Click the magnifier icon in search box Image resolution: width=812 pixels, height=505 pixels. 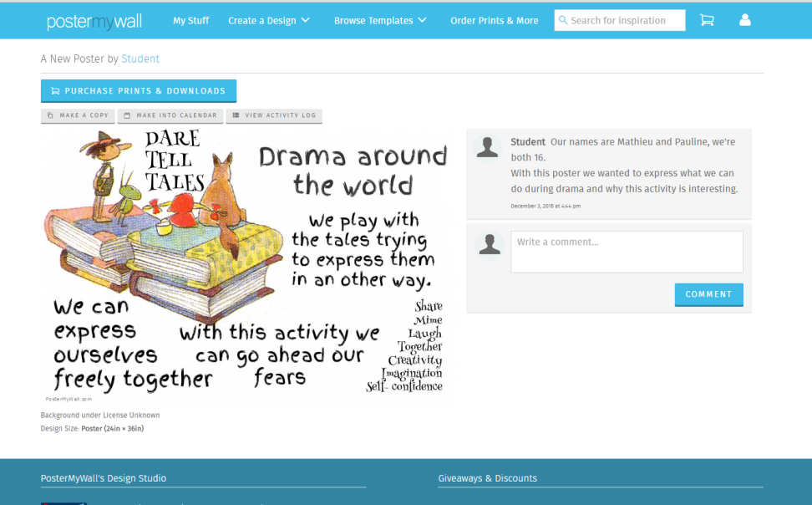(563, 20)
